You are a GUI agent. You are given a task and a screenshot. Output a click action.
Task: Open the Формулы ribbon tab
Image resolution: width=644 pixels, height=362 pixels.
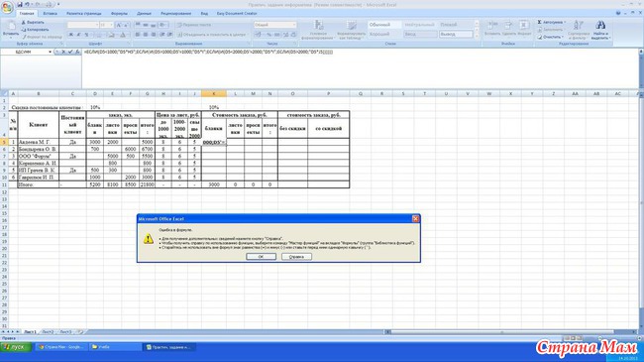pyautogui.click(x=120, y=14)
